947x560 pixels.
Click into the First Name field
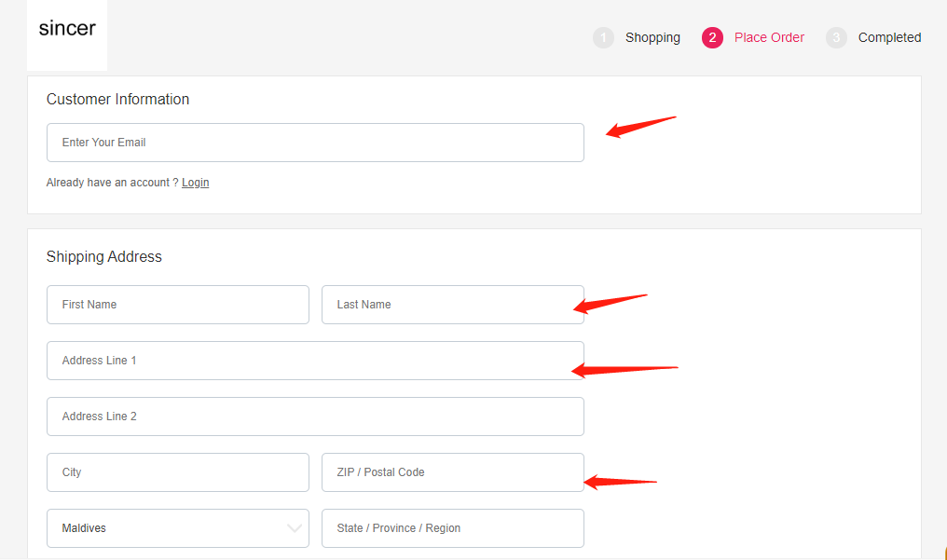click(x=177, y=305)
